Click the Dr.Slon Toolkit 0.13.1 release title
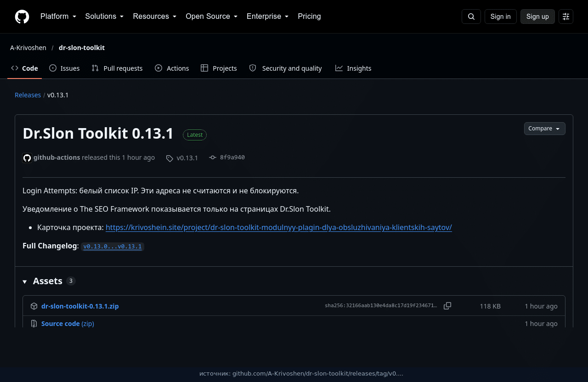Viewport: 588px width, 382px height. pos(98,134)
